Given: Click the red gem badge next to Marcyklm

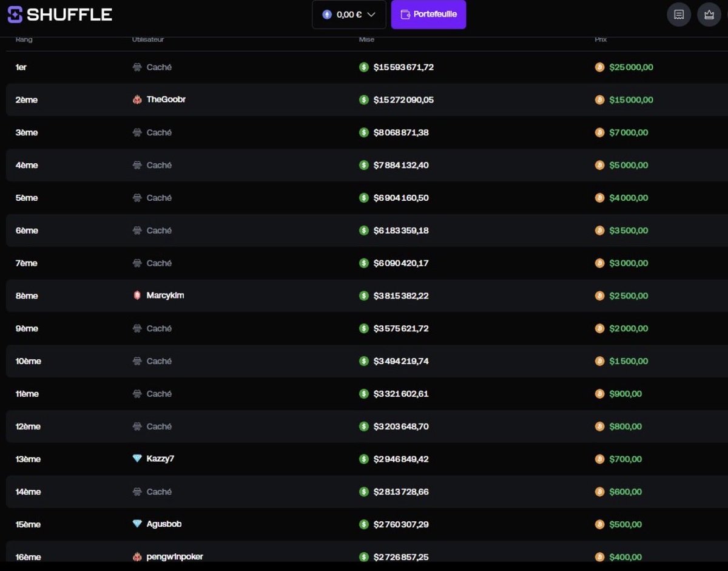Looking at the screenshot, I should (137, 296).
